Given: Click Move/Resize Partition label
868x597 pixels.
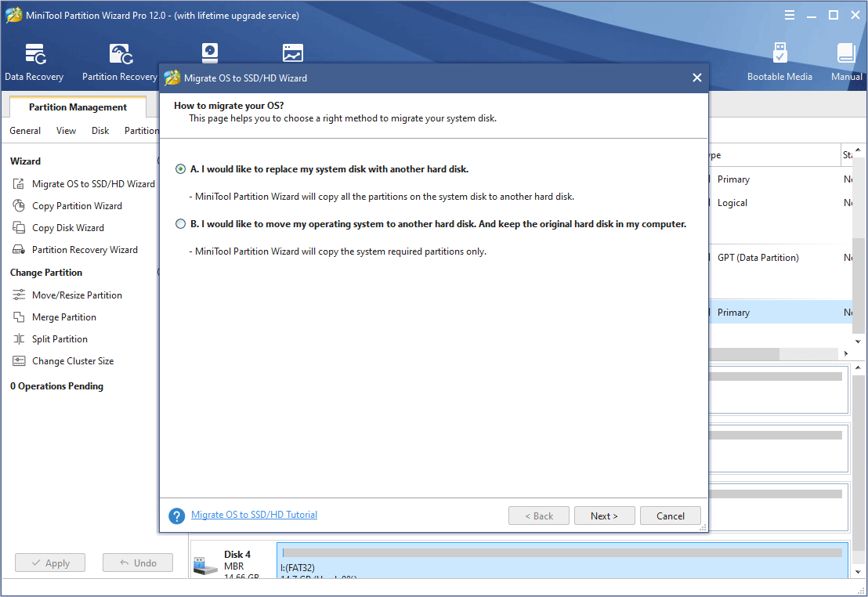Looking at the screenshot, I should pos(77,295).
